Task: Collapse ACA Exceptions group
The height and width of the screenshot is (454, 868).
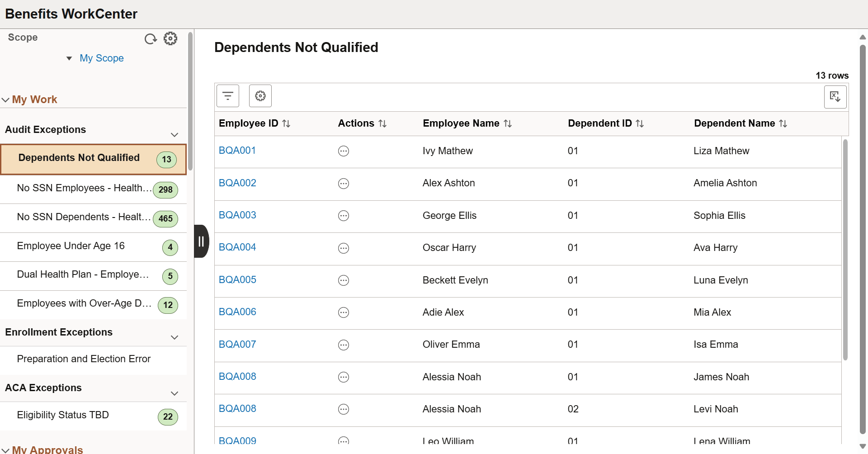Action: pos(175,393)
